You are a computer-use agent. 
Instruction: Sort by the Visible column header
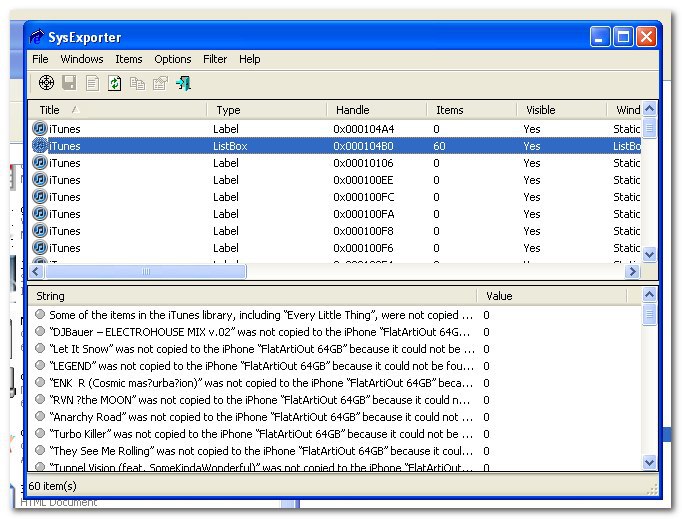point(562,110)
